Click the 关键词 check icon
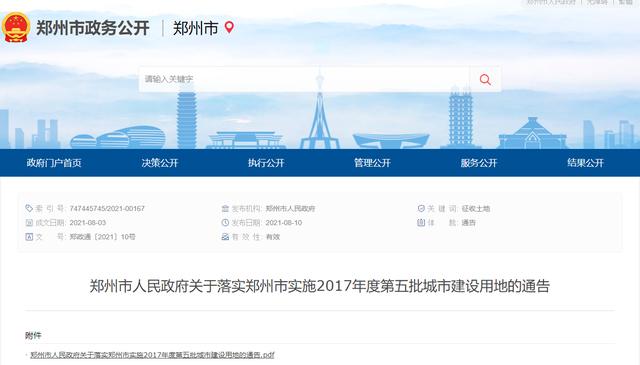The image size is (640, 365). pos(421,209)
